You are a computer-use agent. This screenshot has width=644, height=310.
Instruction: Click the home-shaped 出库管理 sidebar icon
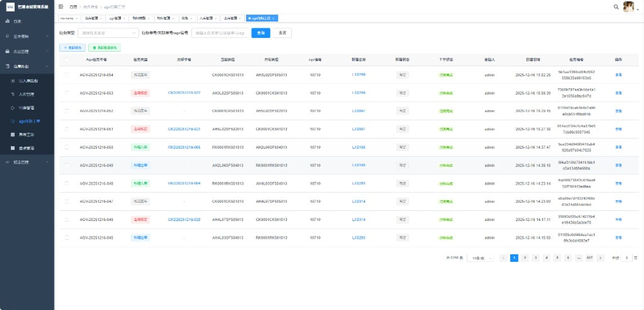[x=13, y=108]
